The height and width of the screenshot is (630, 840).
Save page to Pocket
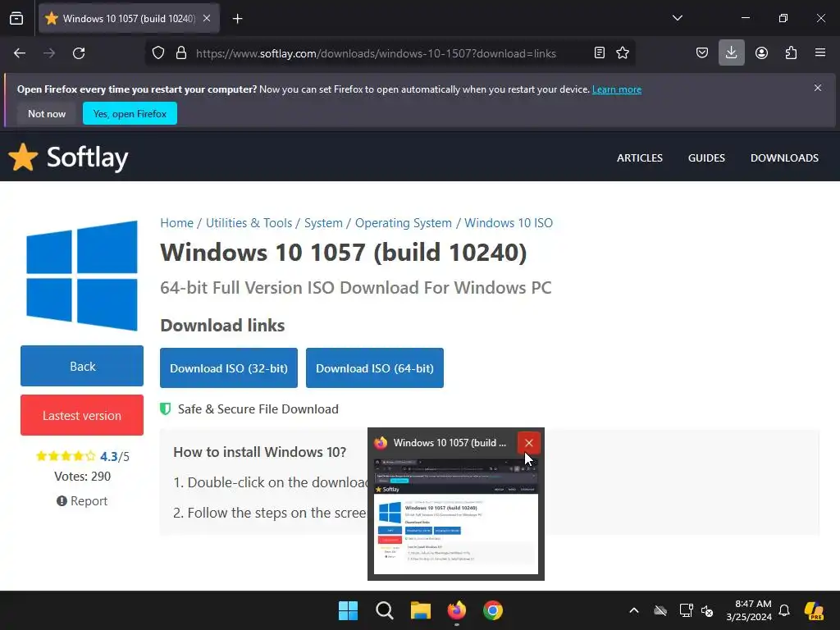[x=702, y=52]
